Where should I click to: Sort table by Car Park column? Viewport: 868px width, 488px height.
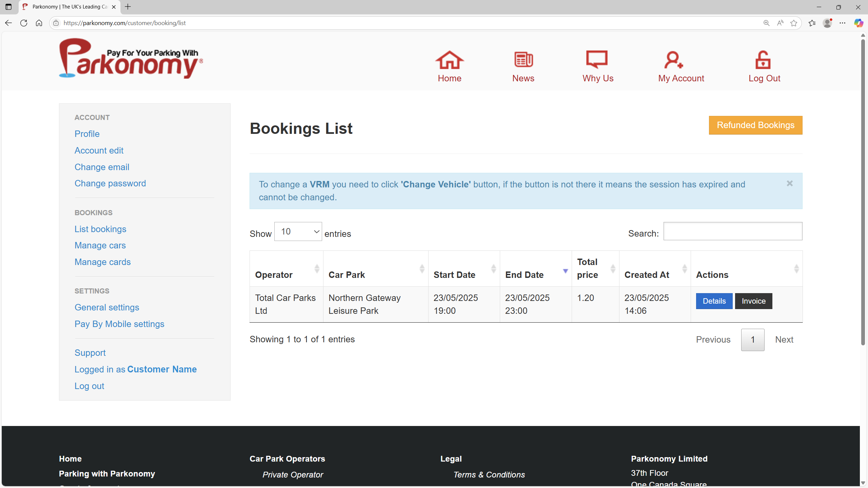tap(376, 269)
